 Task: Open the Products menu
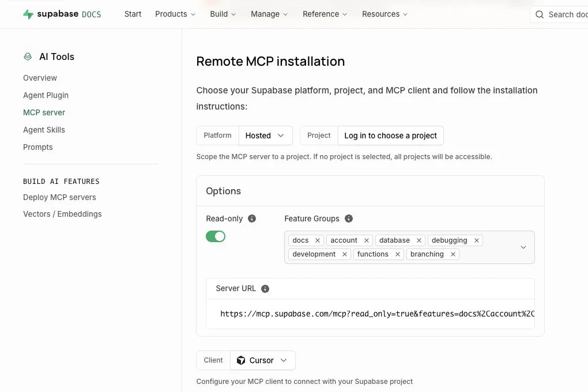point(175,14)
